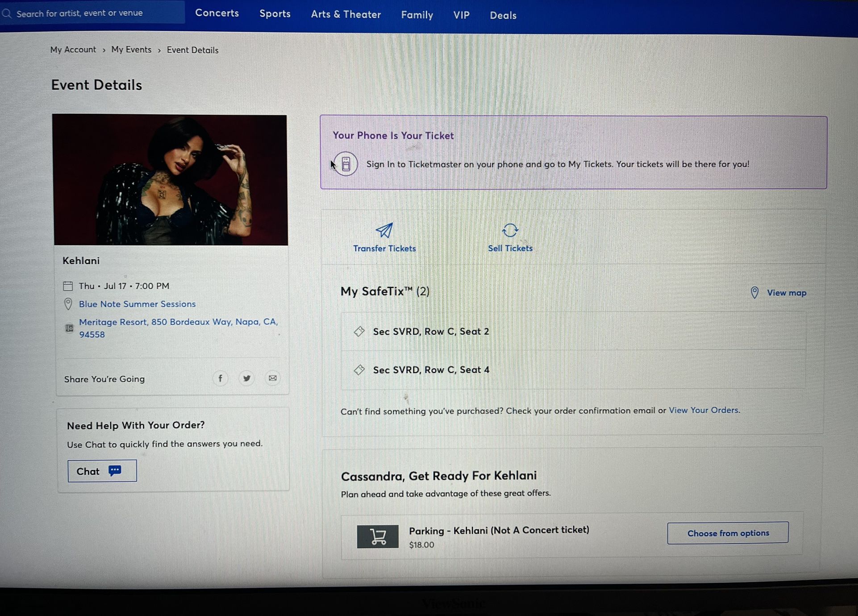Select ticket Sec SVRD, Row C, Seat 4

click(x=573, y=370)
